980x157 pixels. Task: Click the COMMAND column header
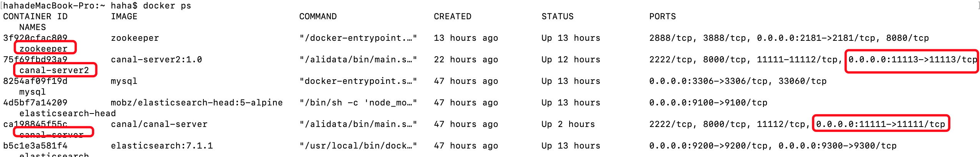coord(318,17)
